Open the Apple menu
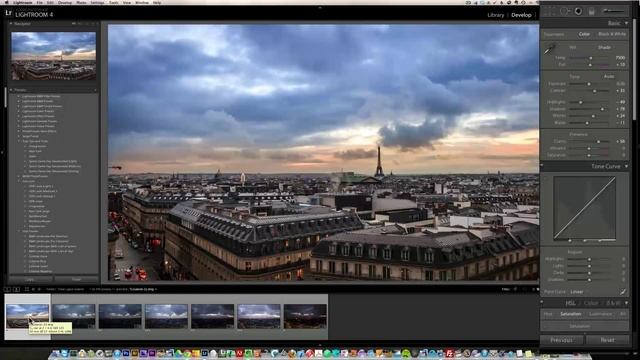640x360 pixels. [x=6, y=2]
